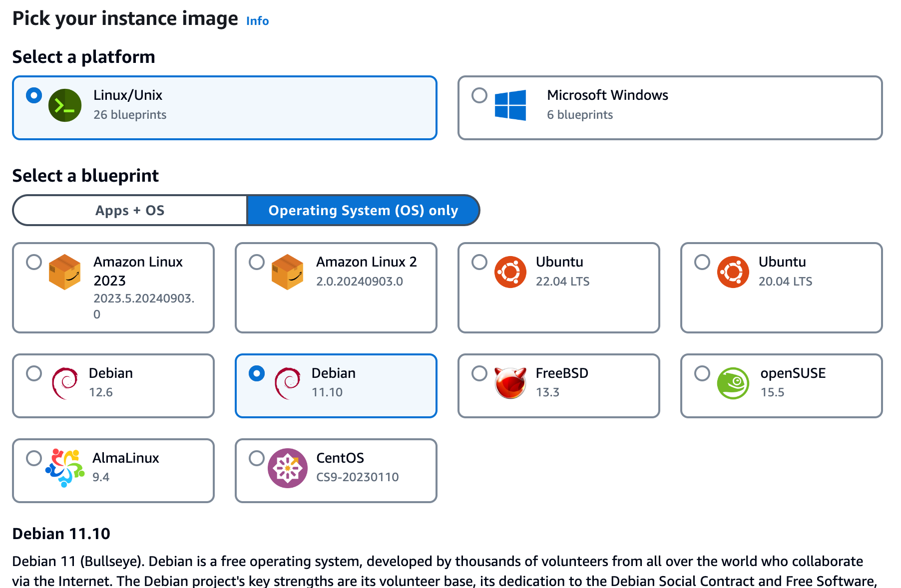This screenshot has height=588, width=901.
Task: Click the openSUSE chameleon logo
Action: pos(733,383)
